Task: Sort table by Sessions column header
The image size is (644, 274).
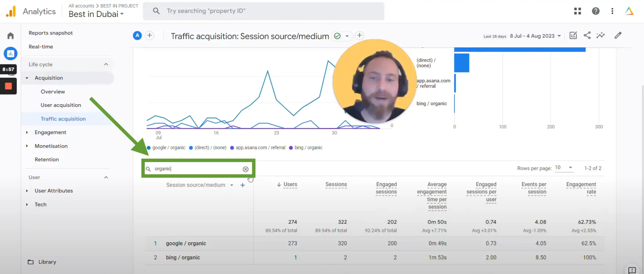Action: [x=336, y=184]
